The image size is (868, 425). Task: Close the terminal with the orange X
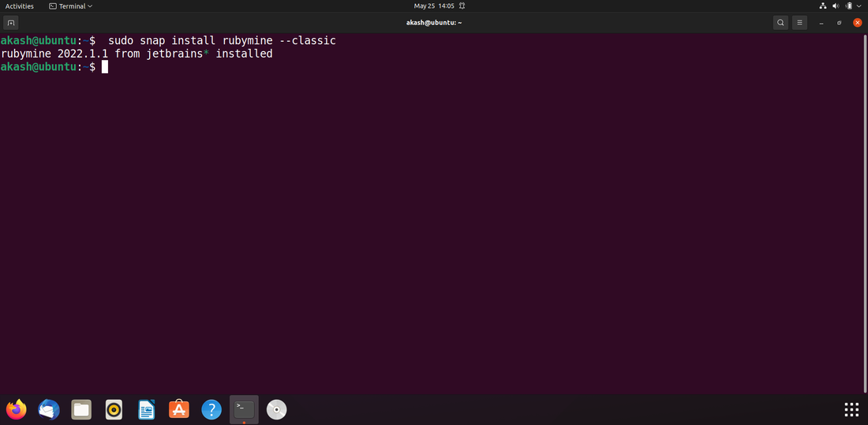pos(858,23)
